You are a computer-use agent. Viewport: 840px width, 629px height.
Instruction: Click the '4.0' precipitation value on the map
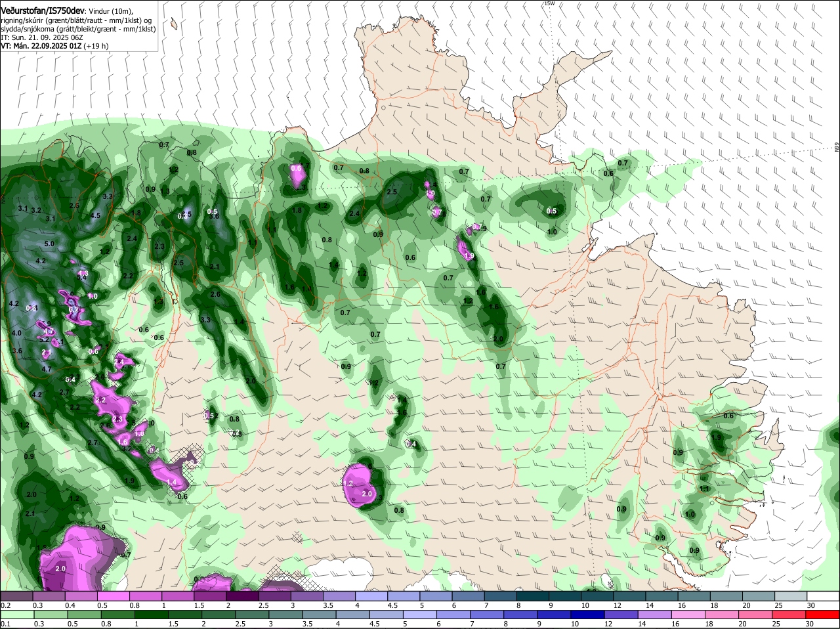click(x=16, y=333)
